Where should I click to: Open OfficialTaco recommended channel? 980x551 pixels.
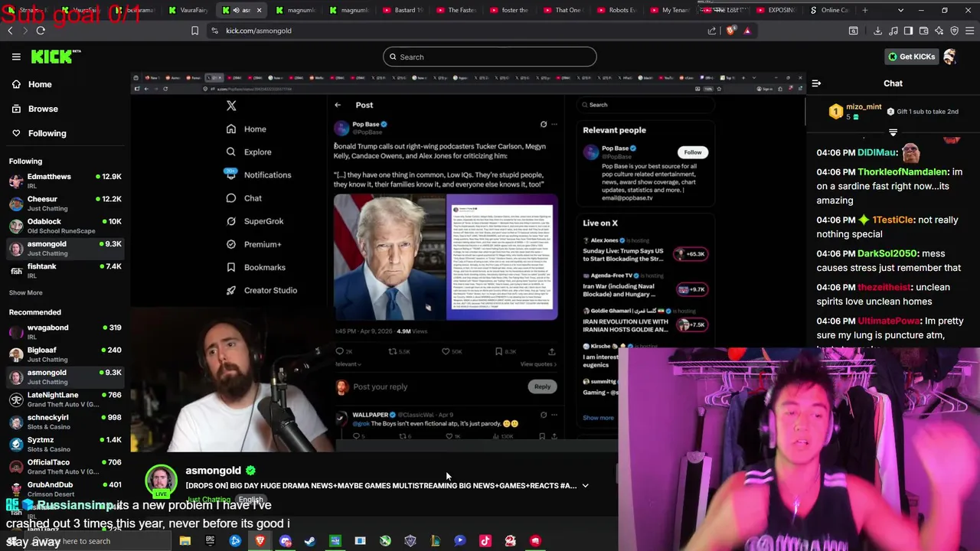[65, 466]
